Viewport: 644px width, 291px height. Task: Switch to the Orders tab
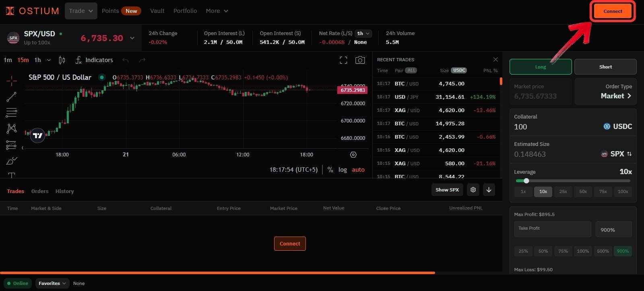40,191
